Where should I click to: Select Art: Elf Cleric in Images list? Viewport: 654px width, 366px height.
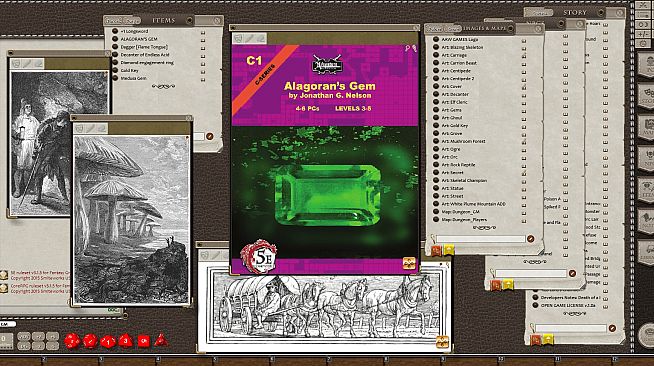pos(455,102)
